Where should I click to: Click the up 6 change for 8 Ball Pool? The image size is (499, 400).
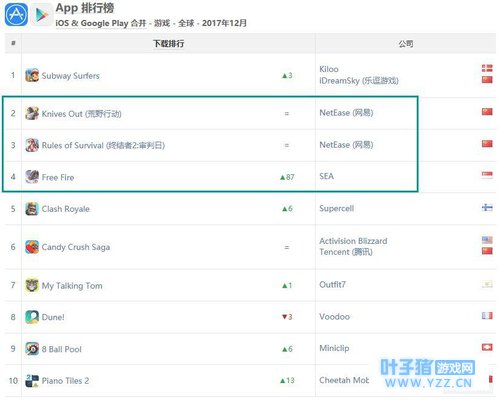(287, 349)
